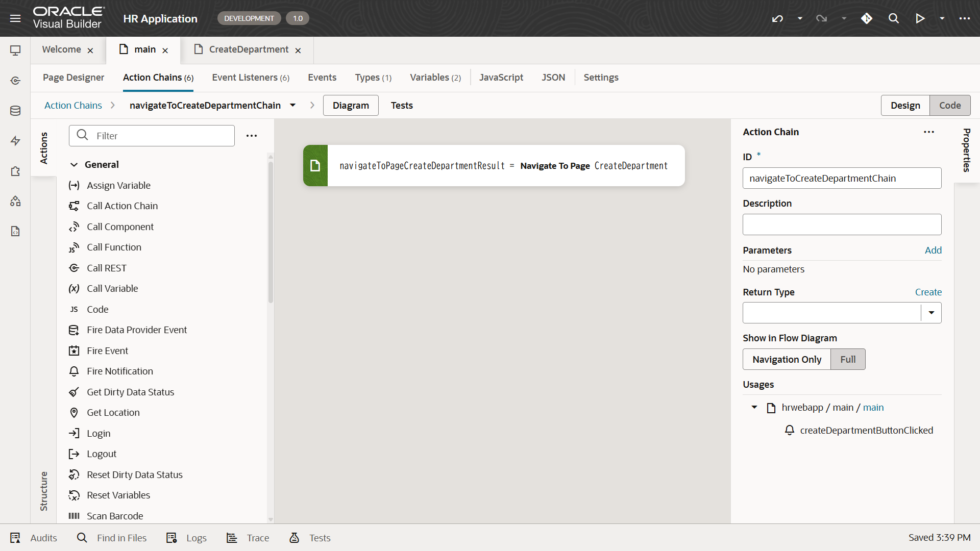Image resolution: width=980 pixels, height=551 pixels.
Task: Click the hamburger menu icon
Action: coord(15,18)
